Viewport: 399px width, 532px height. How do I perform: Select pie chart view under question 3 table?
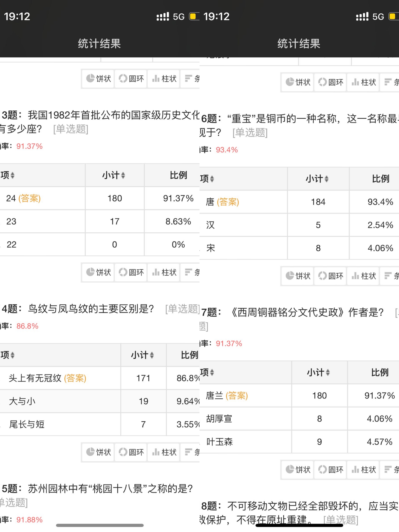pyautogui.click(x=98, y=272)
